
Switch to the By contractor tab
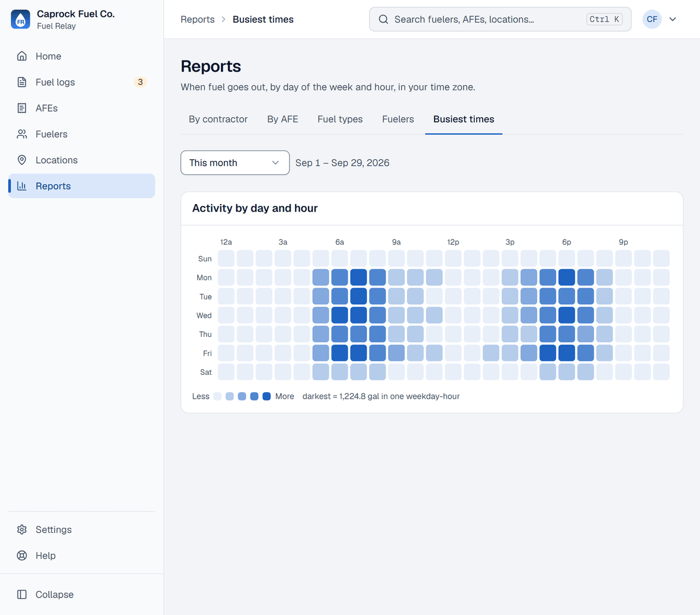pos(218,119)
